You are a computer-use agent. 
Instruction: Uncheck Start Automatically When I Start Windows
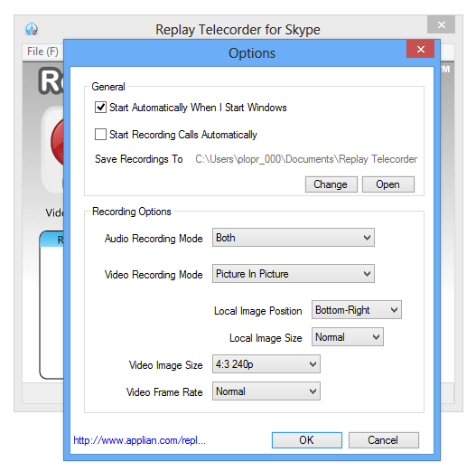click(100, 108)
